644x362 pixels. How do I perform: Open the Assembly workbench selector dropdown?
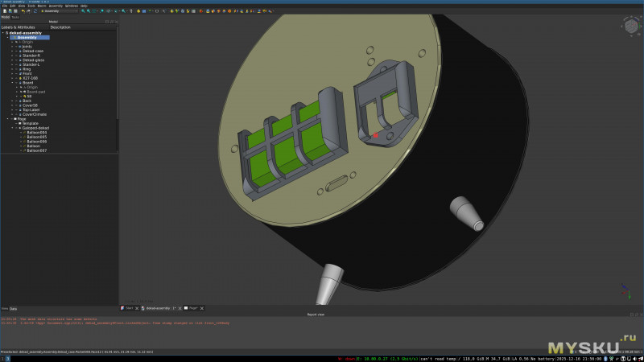click(x=60, y=11)
